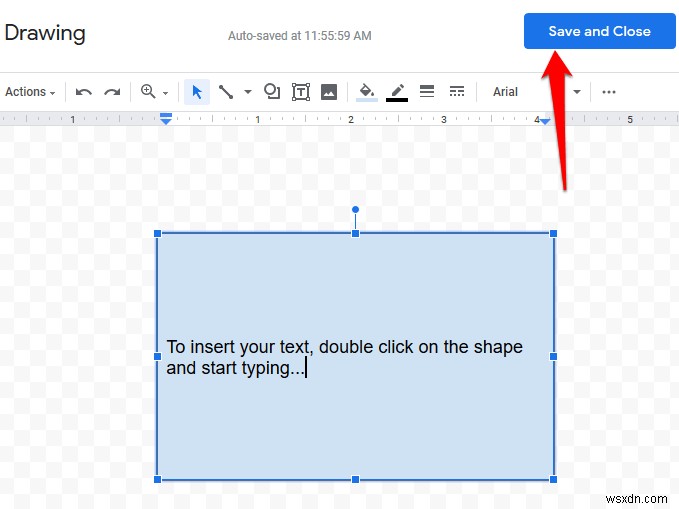Activate the Select arrow tool

point(197,92)
